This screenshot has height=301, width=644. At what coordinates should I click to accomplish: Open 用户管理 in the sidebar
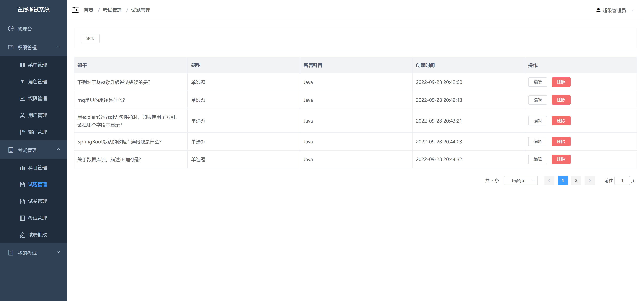[x=38, y=115]
